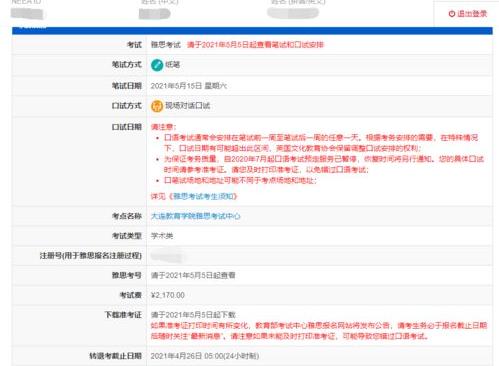Click the 考点名称 row label

click(x=127, y=216)
